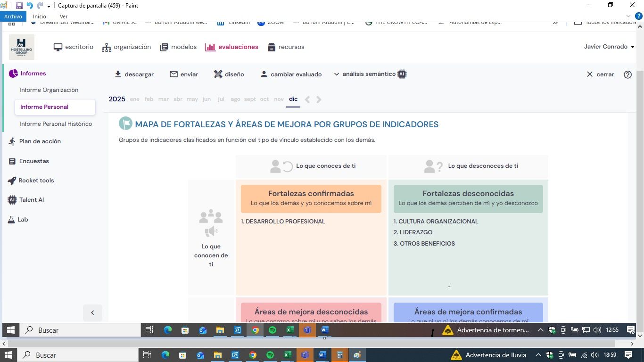Open the help question mark icon
644x362 pixels.
[627, 74]
